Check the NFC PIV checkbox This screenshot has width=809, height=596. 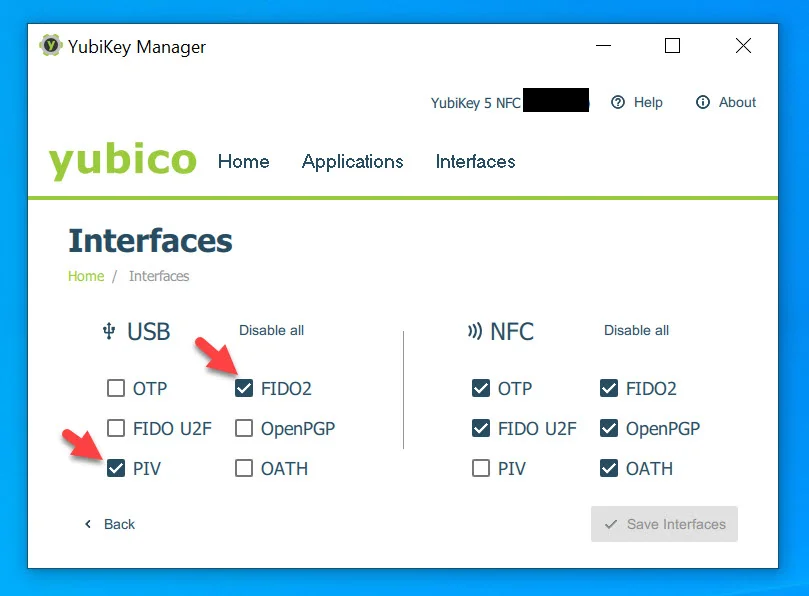tap(481, 468)
